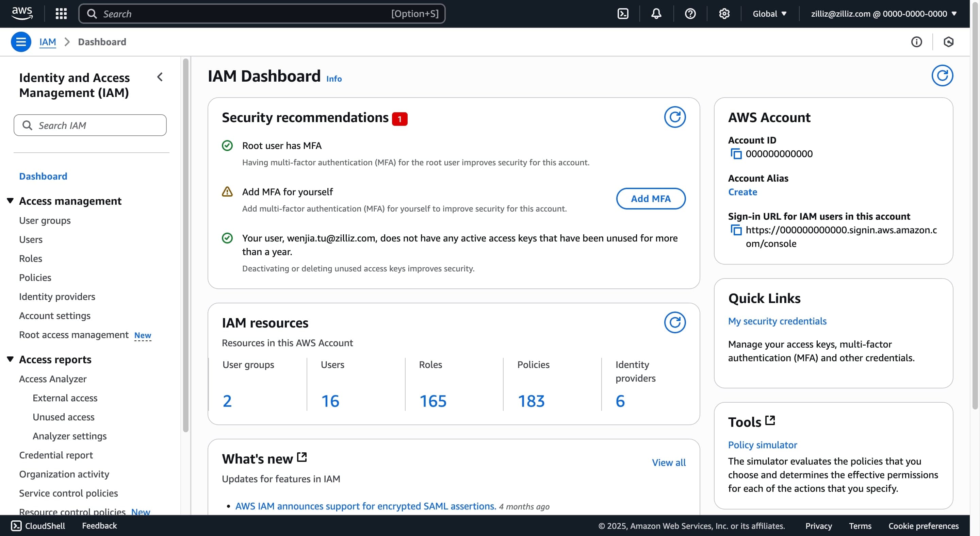Click View all in What's new
The image size is (980, 536).
click(x=669, y=463)
